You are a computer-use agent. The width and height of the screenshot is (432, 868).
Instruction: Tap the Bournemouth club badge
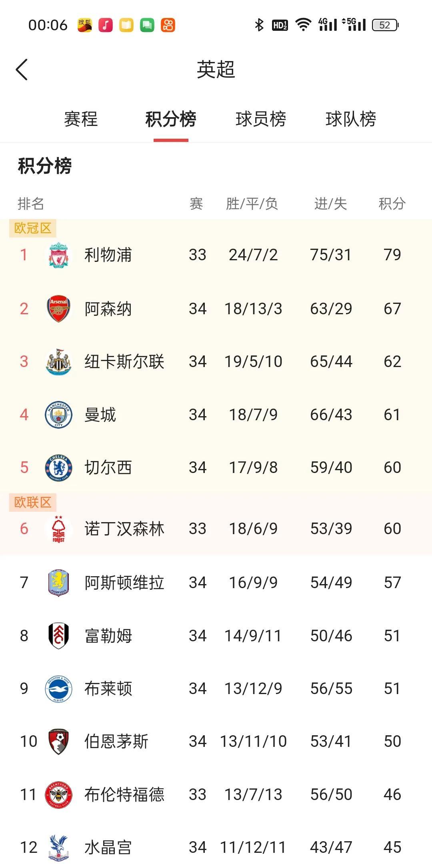[x=59, y=741]
